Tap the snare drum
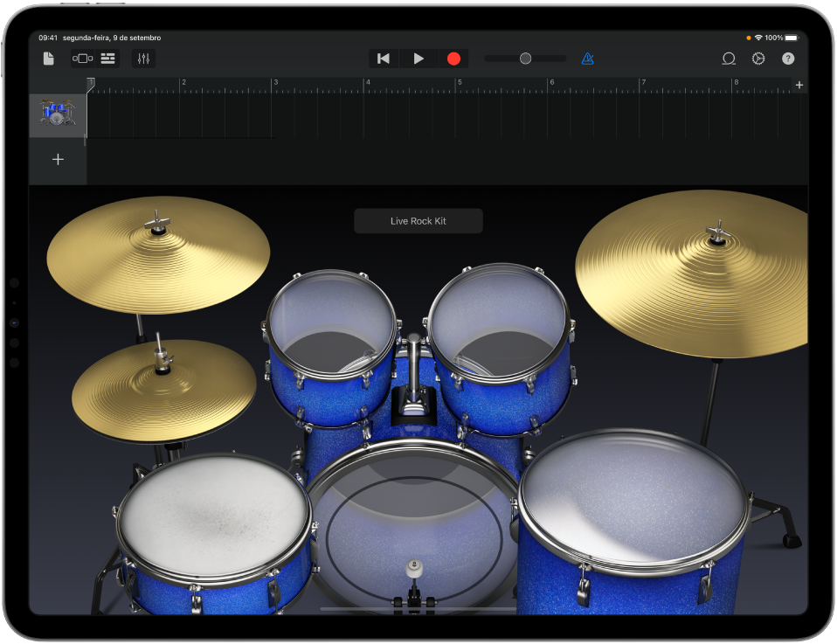This screenshot has height=644, width=837. pos(212,516)
